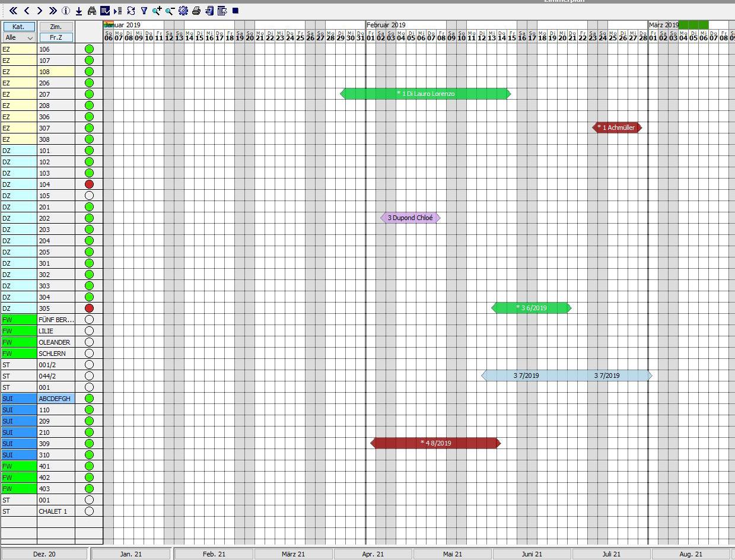The image size is (735, 560).
Task: Toggle status circle for FW 402
Action: tap(89, 478)
